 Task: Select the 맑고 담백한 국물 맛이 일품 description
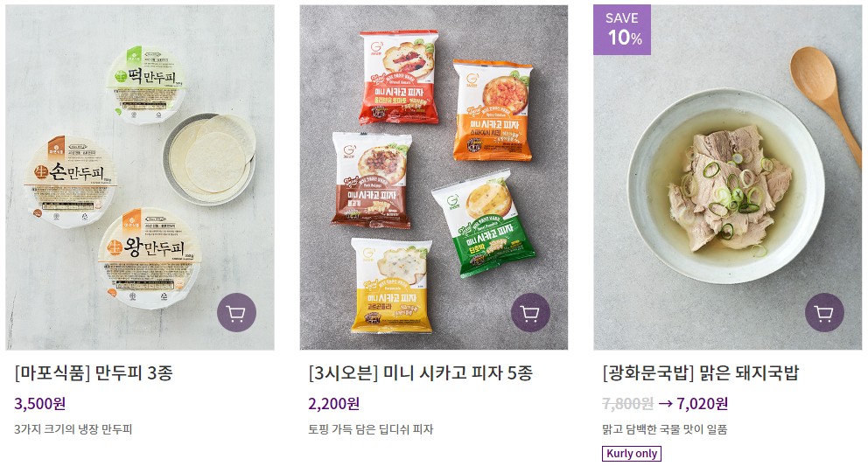tap(664, 429)
